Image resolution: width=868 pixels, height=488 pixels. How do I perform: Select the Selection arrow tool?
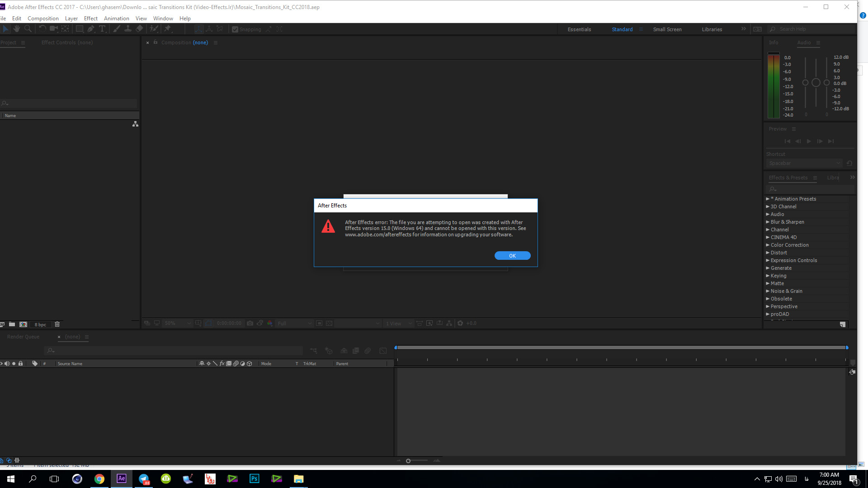point(5,29)
